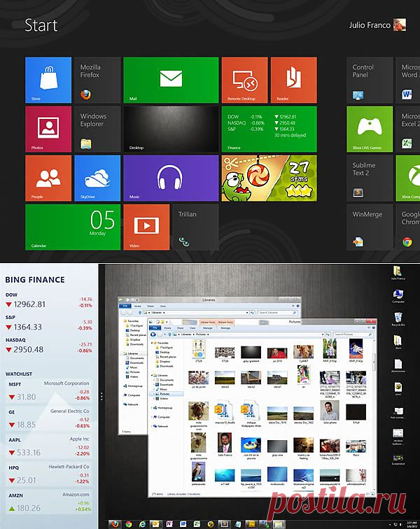Screen dimensions: 420x529
Task: Open the Calendar tile showing 05 Monday
Action: (x=73, y=227)
